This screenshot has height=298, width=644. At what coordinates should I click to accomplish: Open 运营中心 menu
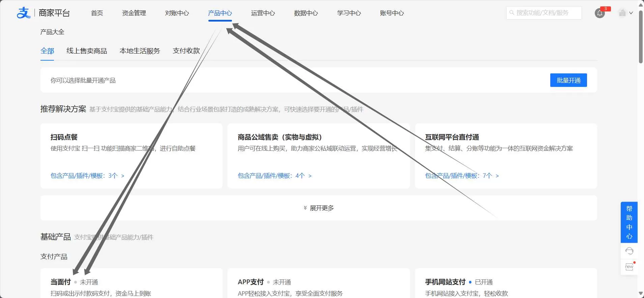click(x=263, y=13)
